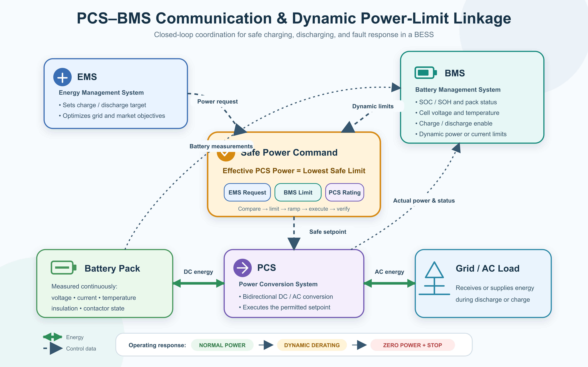The height and width of the screenshot is (367, 588).
Task: Click the DC energy double-headed arrow
Action: coord(198,283)
